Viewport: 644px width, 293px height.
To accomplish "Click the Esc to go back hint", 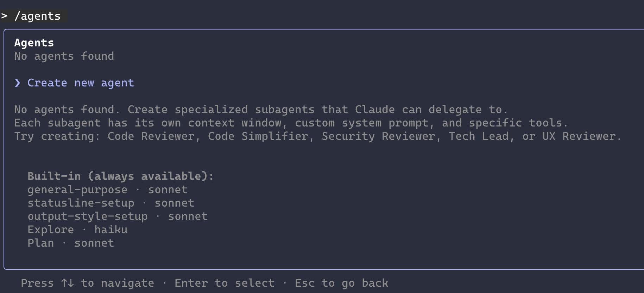I will click(341, 283).
